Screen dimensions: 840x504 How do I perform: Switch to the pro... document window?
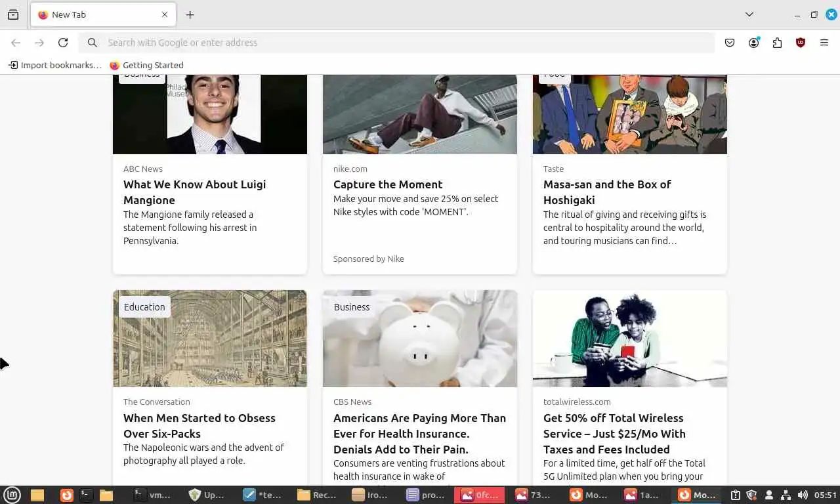425,495
